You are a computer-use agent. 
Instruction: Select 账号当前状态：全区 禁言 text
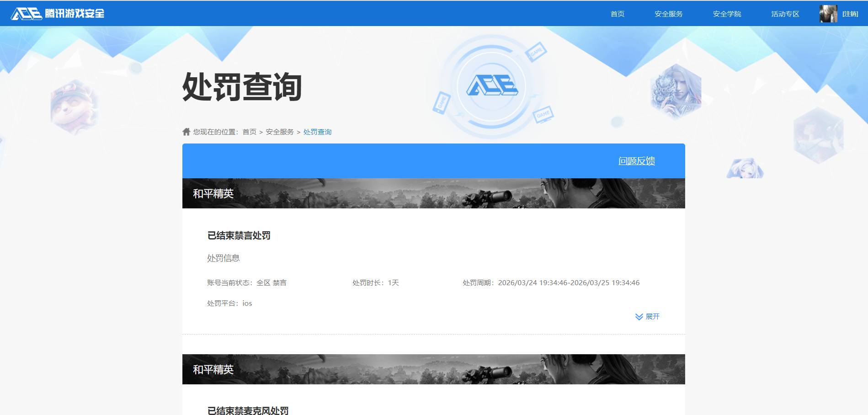[247, 282]
